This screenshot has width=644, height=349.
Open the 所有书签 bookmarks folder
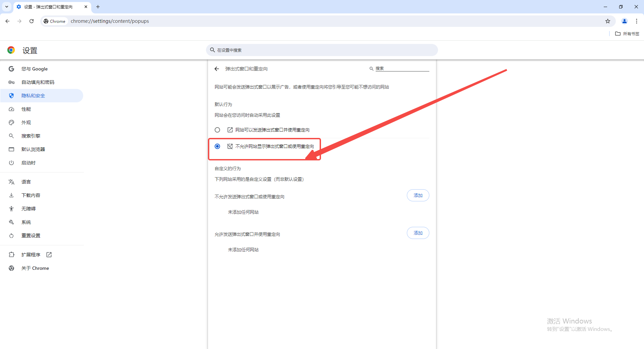(627, 34)
